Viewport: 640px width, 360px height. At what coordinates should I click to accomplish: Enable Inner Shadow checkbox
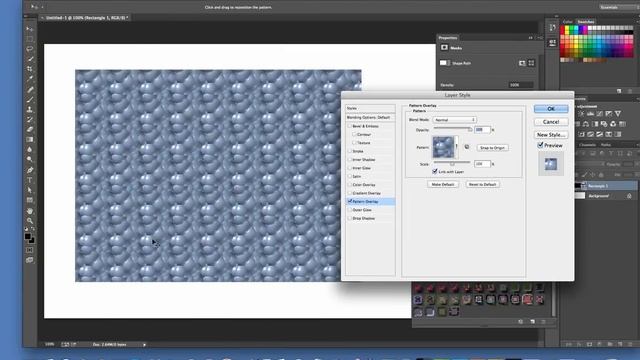point(350,160)
